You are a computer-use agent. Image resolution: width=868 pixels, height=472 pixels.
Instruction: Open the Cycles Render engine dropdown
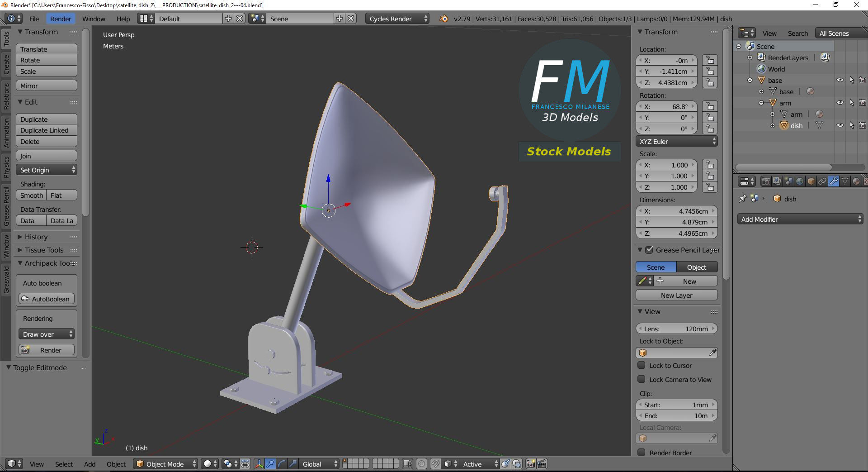pos(397,19)
